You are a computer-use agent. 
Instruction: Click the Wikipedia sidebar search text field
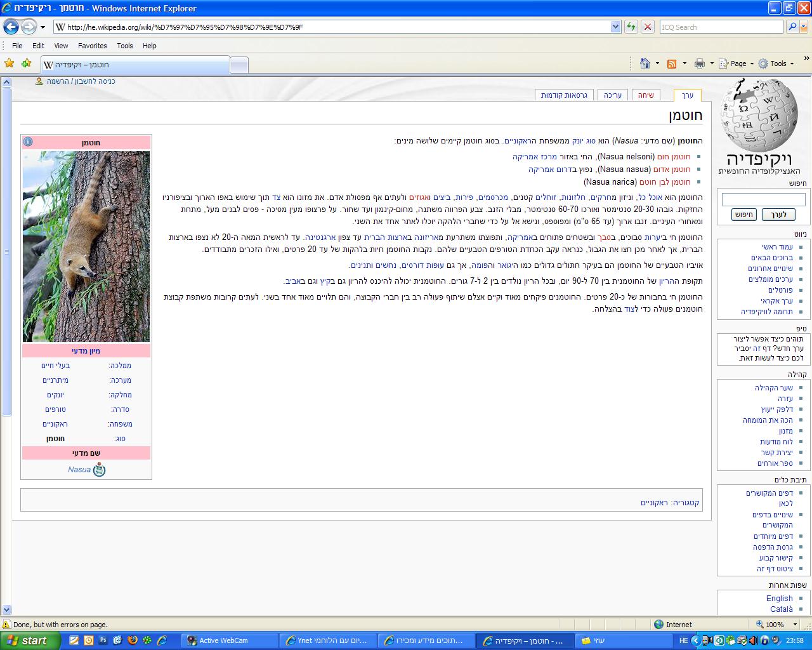coord(763,199)
